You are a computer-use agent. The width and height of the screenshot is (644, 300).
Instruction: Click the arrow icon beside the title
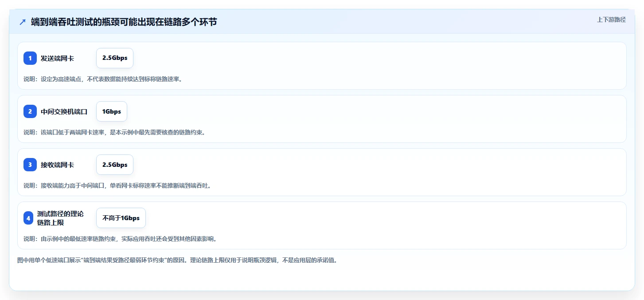(23, 22)
